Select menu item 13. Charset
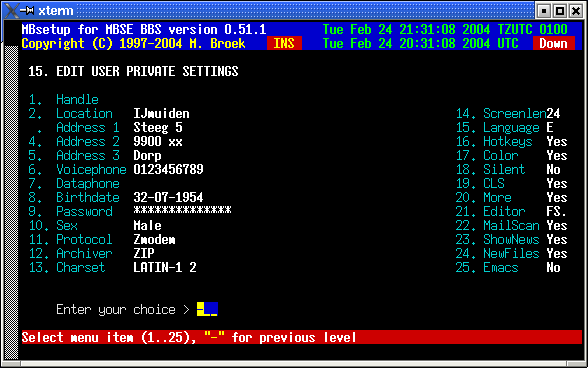588x368 pixels. [67, 267]
